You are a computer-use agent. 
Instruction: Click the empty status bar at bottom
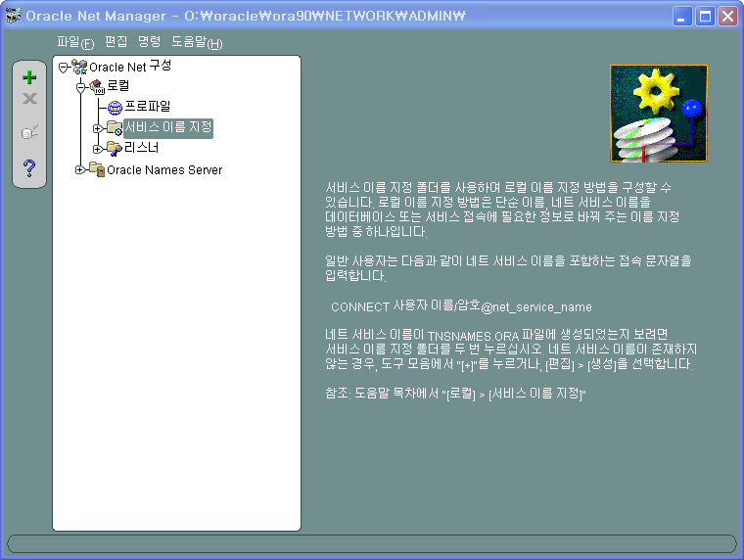(x=372, y=544)
